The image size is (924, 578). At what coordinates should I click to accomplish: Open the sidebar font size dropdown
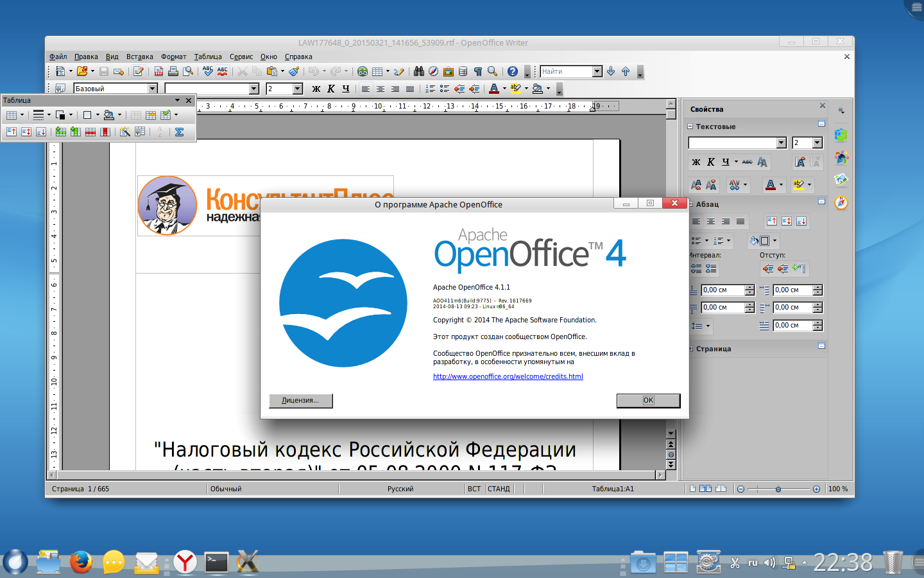point(817,143)
